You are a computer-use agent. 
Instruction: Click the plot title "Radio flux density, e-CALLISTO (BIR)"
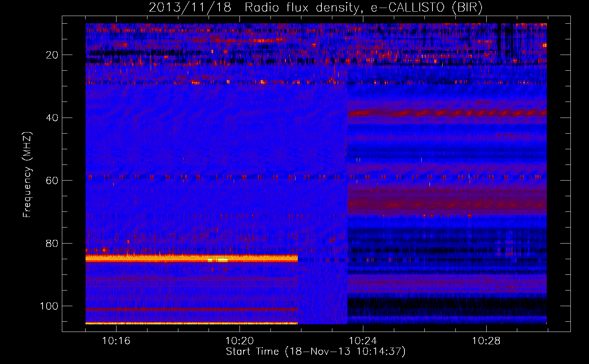click(363, 7)
